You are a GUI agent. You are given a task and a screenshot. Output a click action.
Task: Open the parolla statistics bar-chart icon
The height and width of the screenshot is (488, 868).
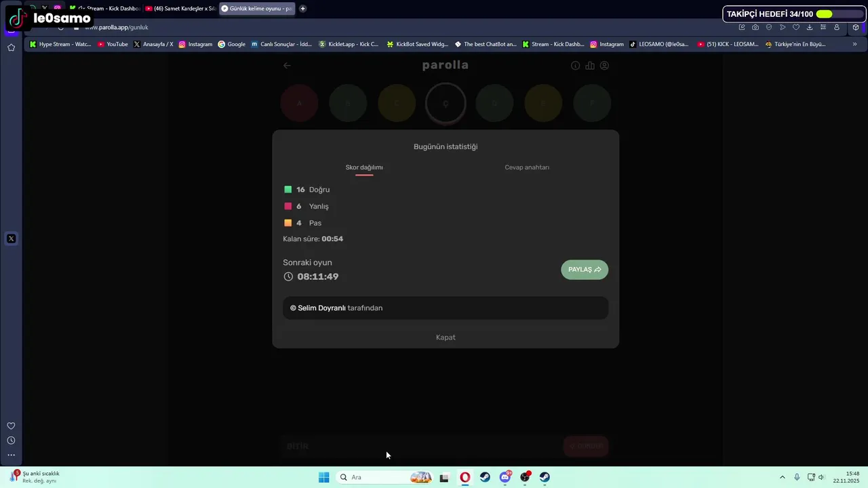pyautogui.click(x=590, y=66)
